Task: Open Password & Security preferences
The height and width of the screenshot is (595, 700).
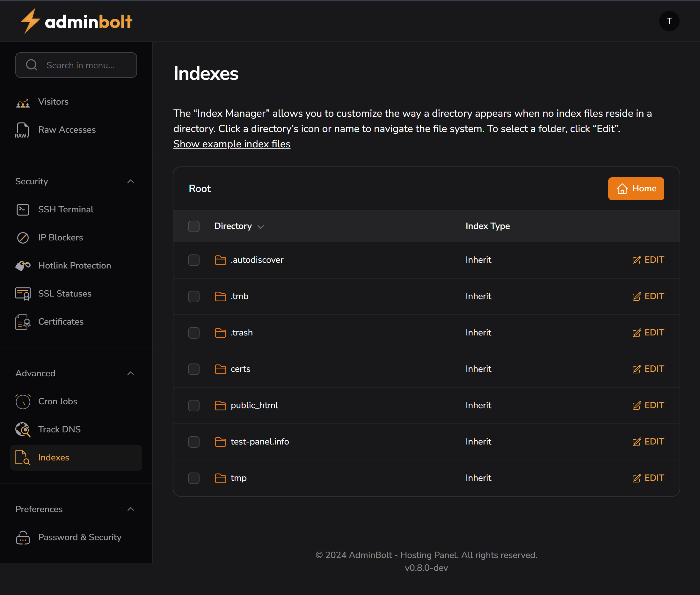Action: tap(80, 537)
